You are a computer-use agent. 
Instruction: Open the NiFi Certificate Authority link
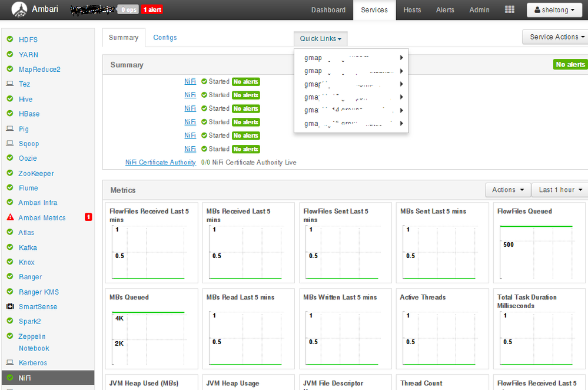pyautogui.click(x=161, y=162)
